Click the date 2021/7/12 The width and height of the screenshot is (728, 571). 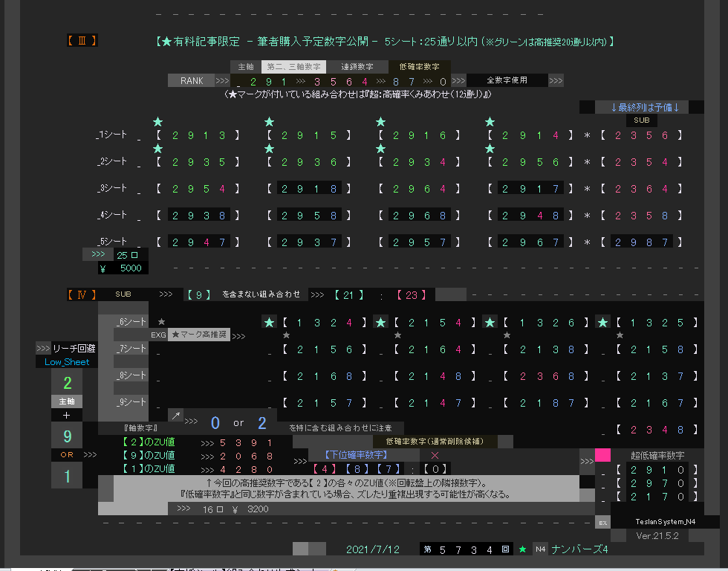pyautogui.click(x=373, y=549)
